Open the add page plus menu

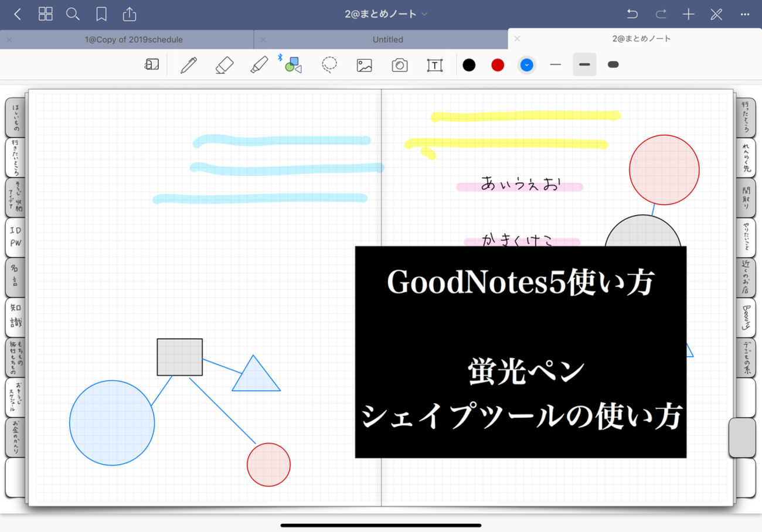689,14
